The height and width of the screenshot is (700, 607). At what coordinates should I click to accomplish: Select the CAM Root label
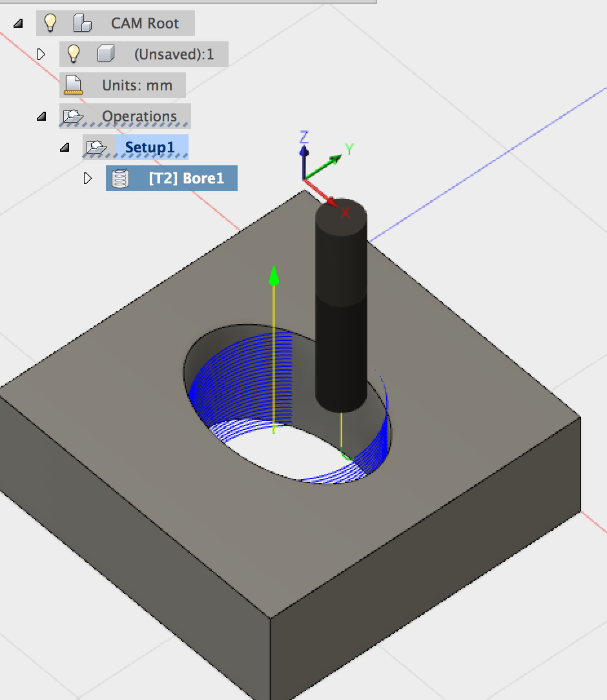pos(145,23)
